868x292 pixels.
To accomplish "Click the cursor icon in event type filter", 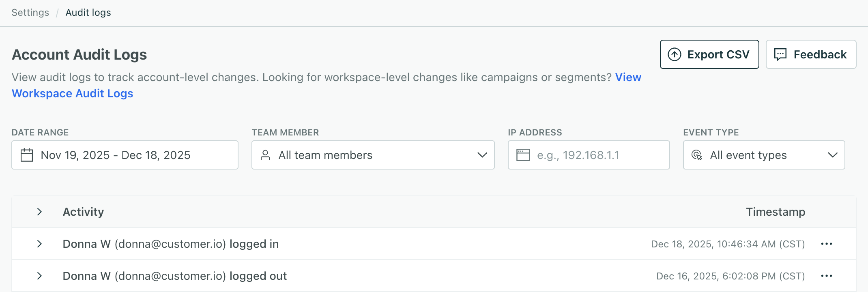I will pos(697,155).
